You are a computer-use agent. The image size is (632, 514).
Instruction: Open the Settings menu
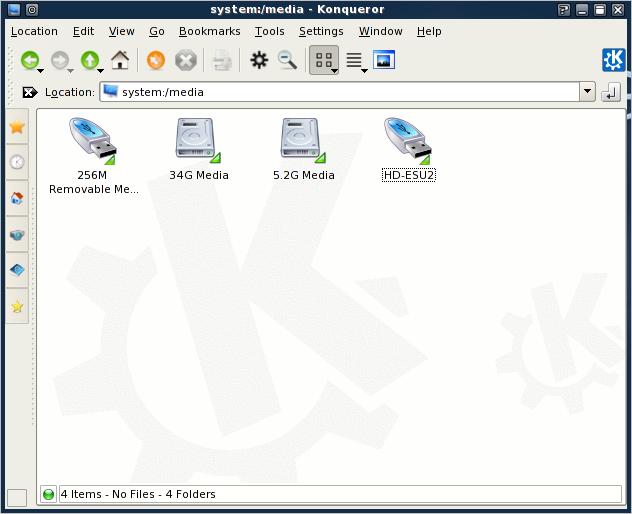click(321, 31)
